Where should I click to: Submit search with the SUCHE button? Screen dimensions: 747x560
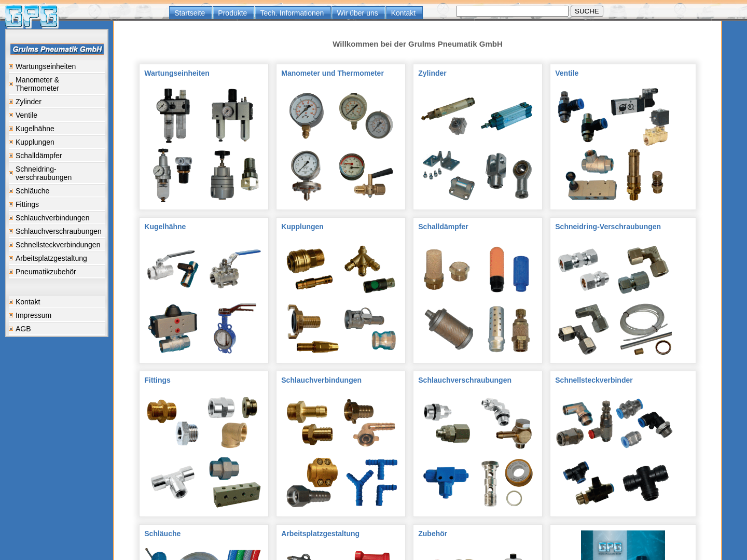click(x=587, y=11)
